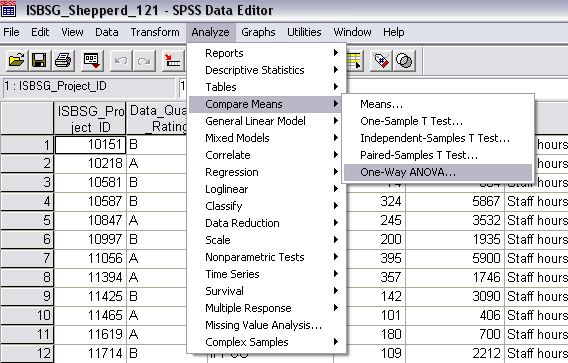Click the Undo arrow icon
The height and width of the screenshot is (363, 568).
point(121,60)
